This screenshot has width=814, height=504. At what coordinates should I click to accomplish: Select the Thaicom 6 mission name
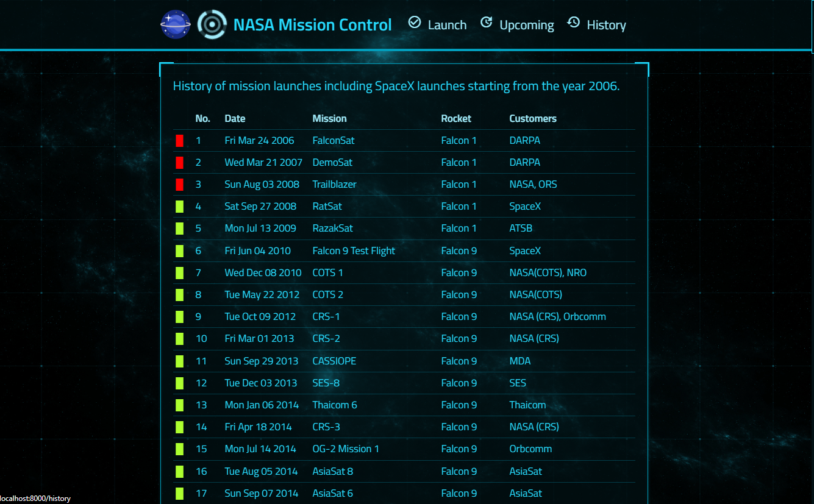pyautogui.click(x=335, y=405)
